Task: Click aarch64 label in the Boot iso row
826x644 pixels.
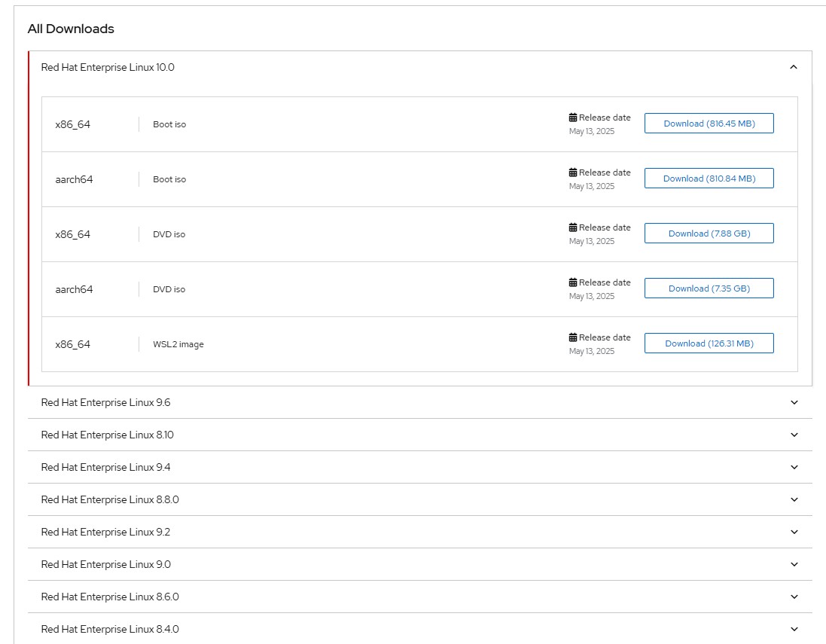Action: tap(74, 180)
